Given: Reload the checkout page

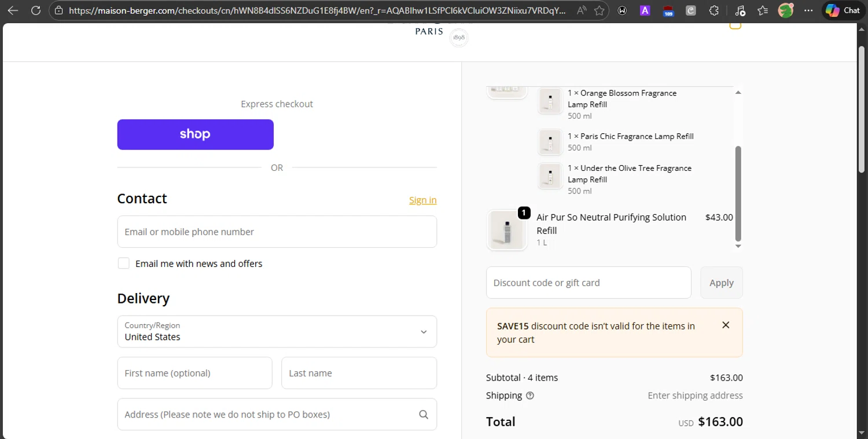Looking at the screenshot, I should click(35, 10).
